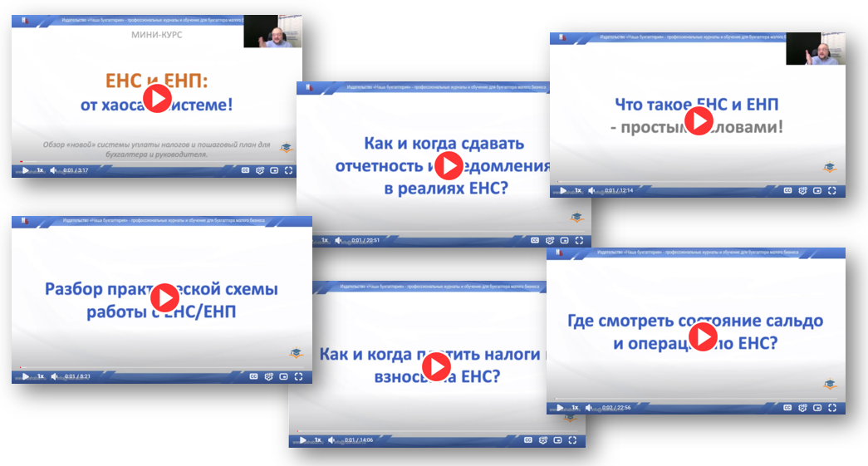Play "Как и когда платить налоги" video

(437, 366)
